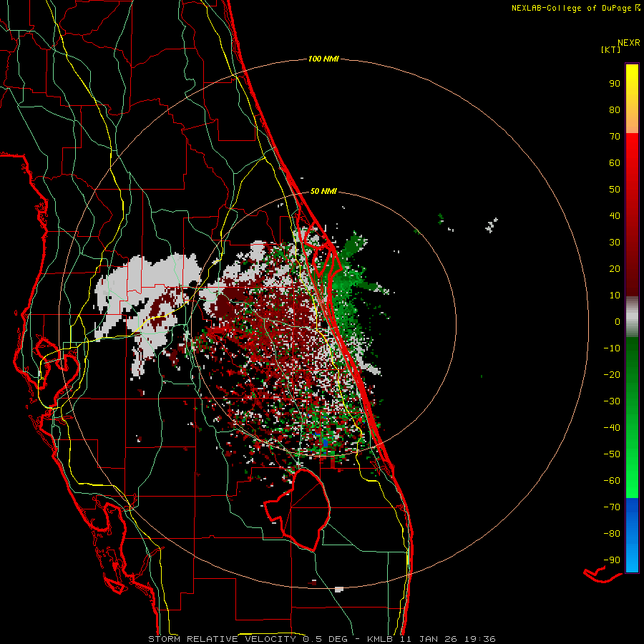Click the -30 value on velocity scale
Image resolution: width=644 pixels, height=644 pixels.
(x=612, y=401)
